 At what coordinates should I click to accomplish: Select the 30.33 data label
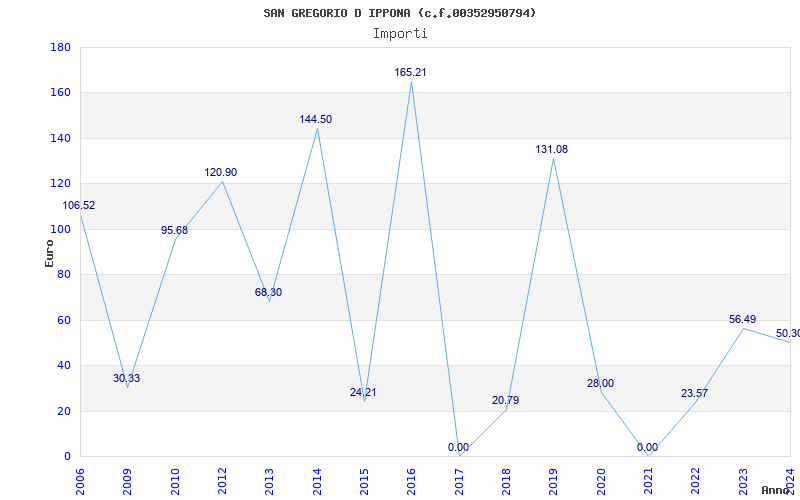pyautogui.click(x=127, y=379)
